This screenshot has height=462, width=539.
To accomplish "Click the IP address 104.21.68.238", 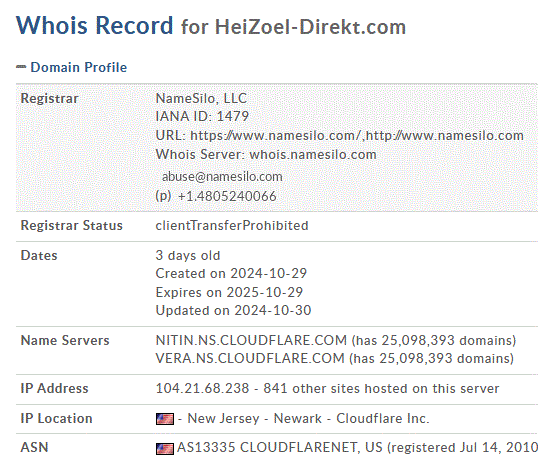I will pyautogui.click(x=202, y=388).
